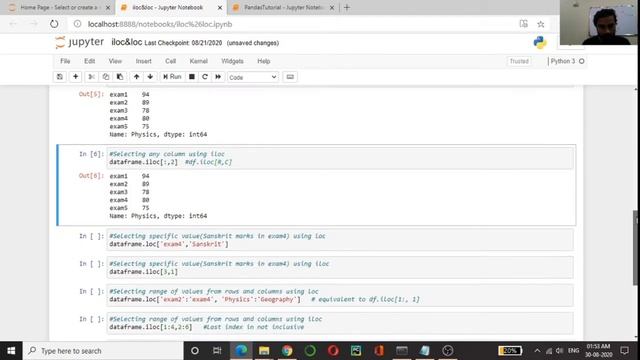This screenshot has width=640, height=360.
Task: Go forward in browser history
Action: point(34,24)
